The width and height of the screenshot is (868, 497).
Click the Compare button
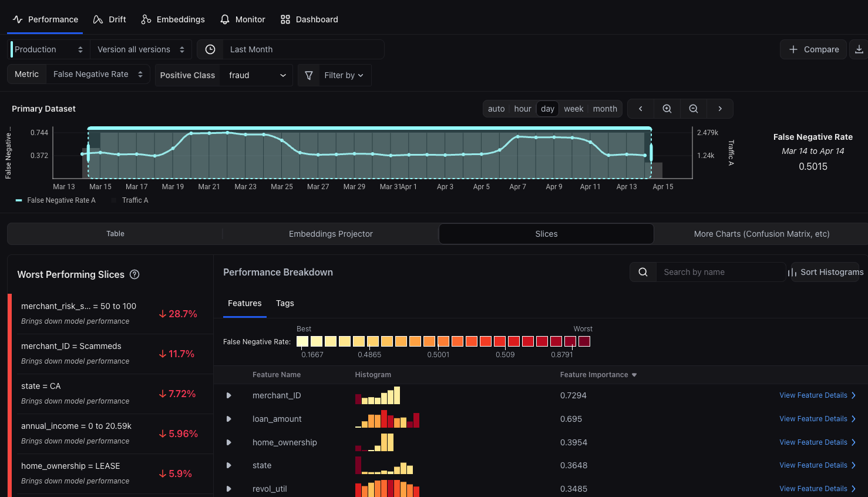(813, 49)
